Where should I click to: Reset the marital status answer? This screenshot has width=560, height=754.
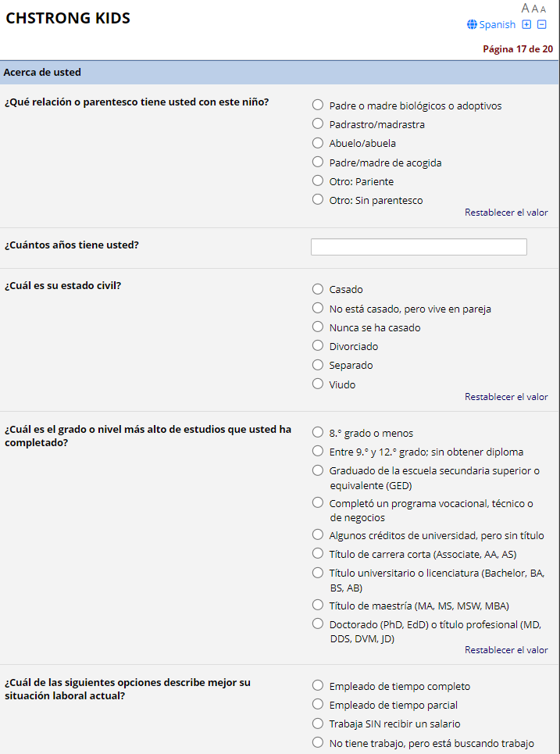[x=506, y=397]
